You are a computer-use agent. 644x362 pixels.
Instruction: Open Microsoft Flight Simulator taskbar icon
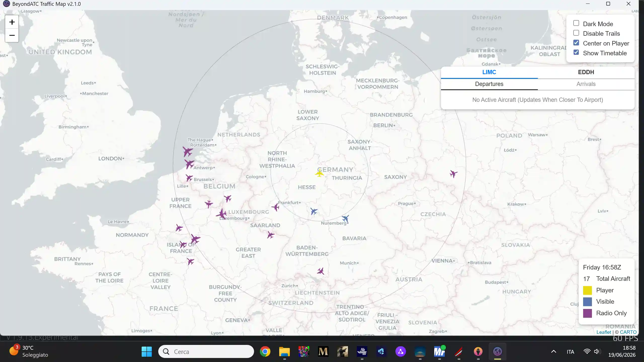pyautogui.click(x=362, y=351)
